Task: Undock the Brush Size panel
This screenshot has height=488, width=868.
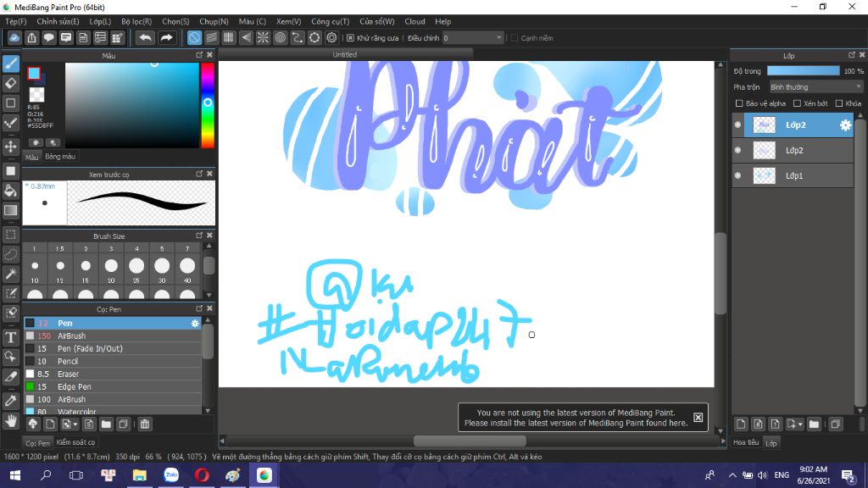Action: (199, 236)
